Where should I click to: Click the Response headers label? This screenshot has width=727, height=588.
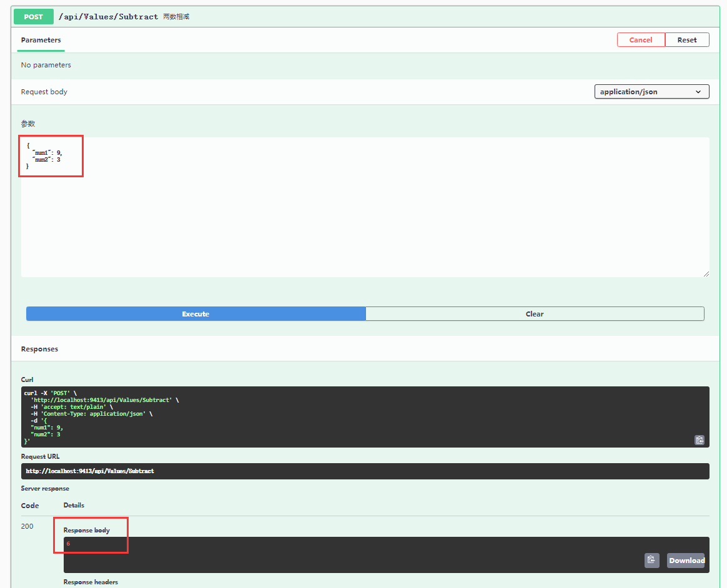[90, 581]
